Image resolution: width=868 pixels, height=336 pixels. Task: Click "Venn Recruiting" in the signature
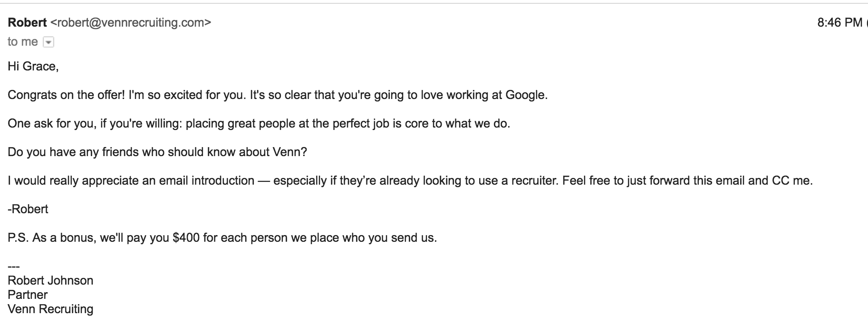[x=50, y=309]
